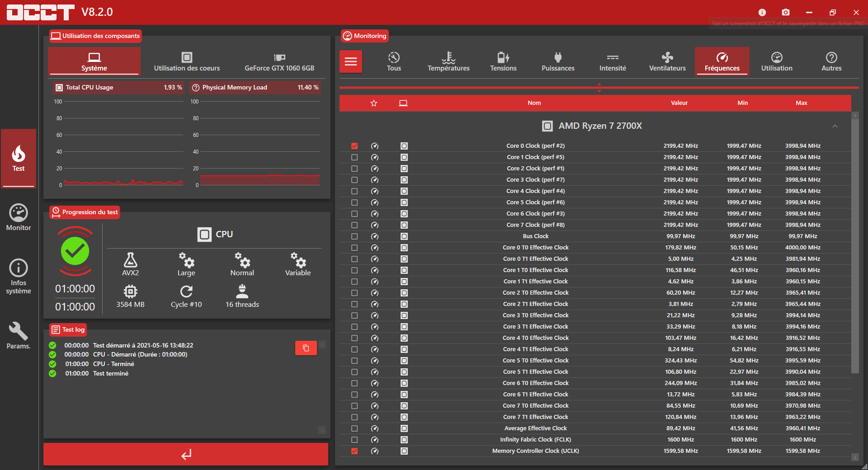868x470 pixels.
Task: Open Params settings wrench
Action: coord(19,335)
